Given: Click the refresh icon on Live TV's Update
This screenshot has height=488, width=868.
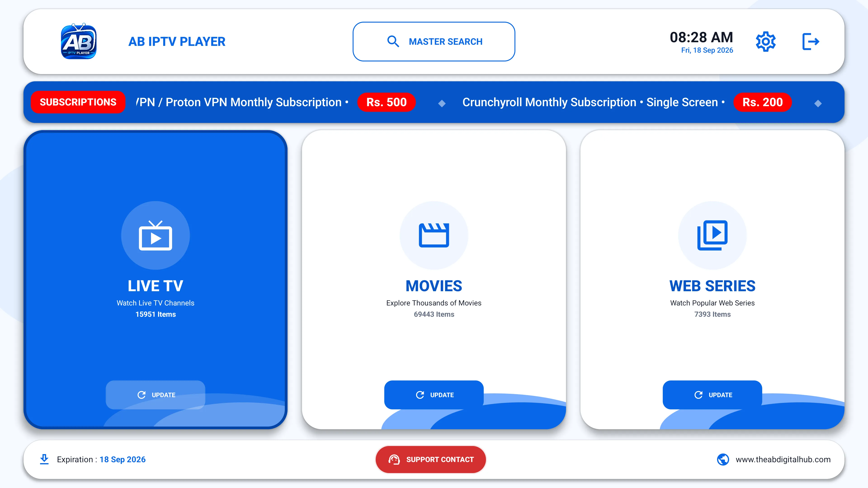Looking at the screenshot, I should coord(142,395).
